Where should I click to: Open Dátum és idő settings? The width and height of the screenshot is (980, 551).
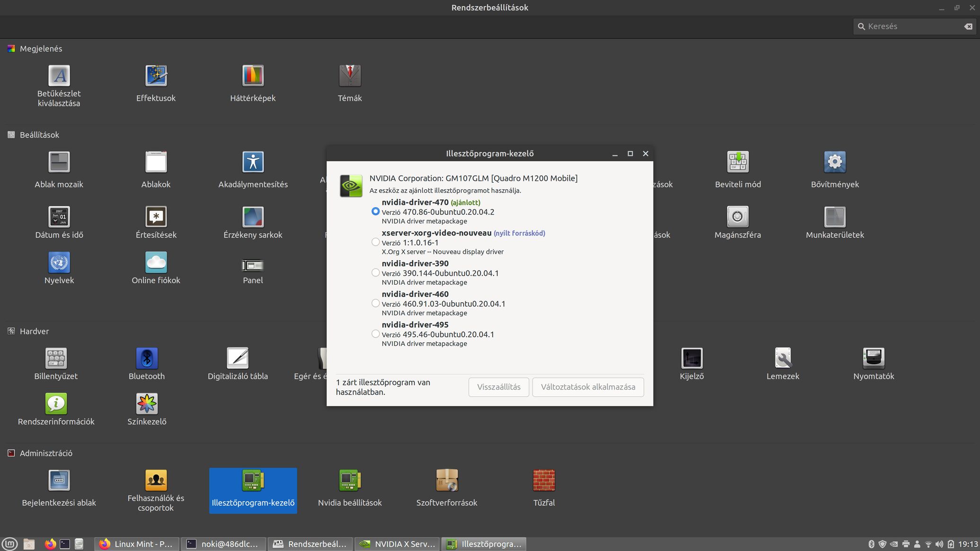59,222
